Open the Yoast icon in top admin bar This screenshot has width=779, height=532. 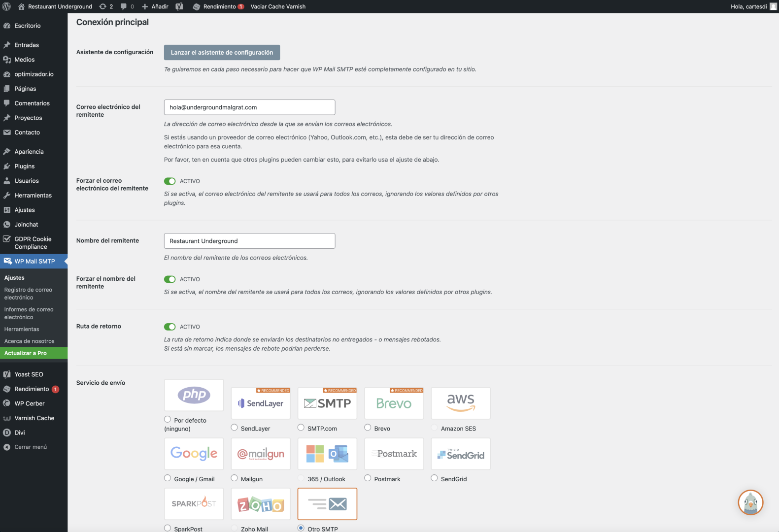tap(179, 6)
